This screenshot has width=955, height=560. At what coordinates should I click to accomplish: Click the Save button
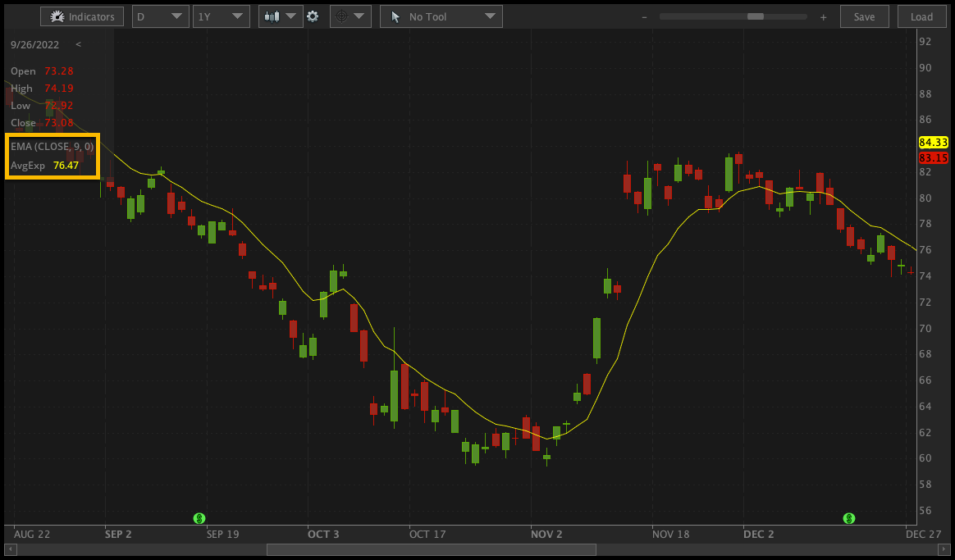864,16
